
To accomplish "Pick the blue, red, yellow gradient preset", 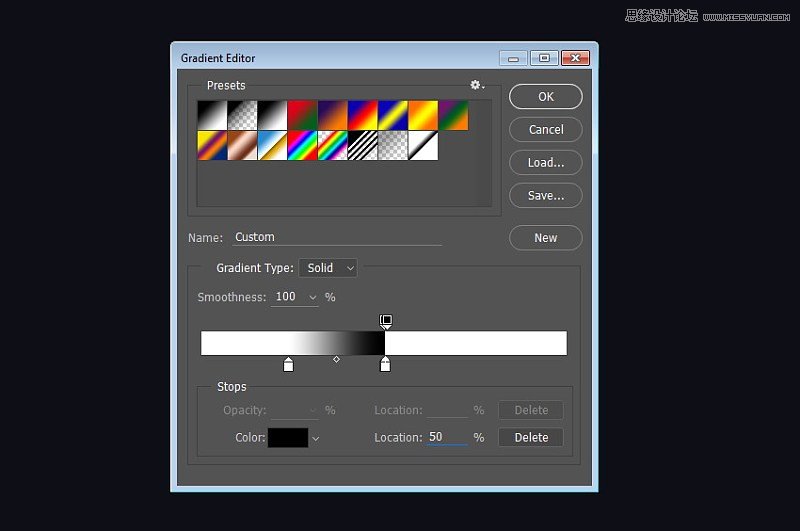I will pyautogui.click(x=363, y=115).
